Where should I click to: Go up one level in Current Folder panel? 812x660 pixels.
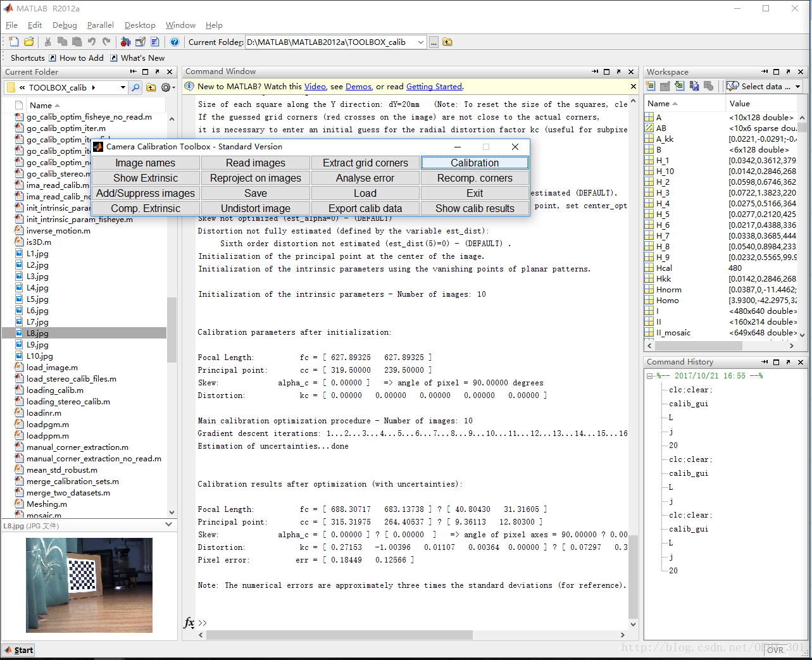coord(151,87)
